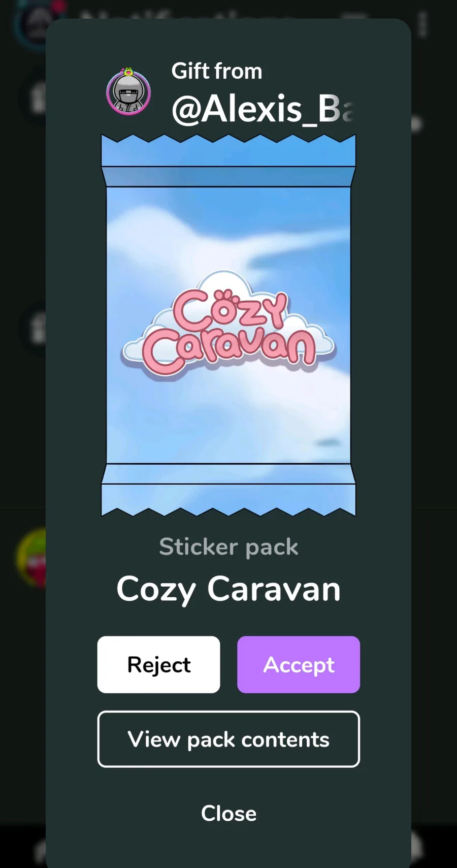
Task: Tap the green and red blurred avatar
Action: 31,558
